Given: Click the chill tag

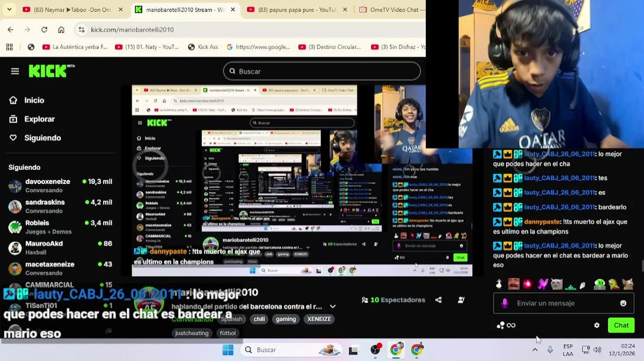Looking at the screenshot, I should pos(259,319).
